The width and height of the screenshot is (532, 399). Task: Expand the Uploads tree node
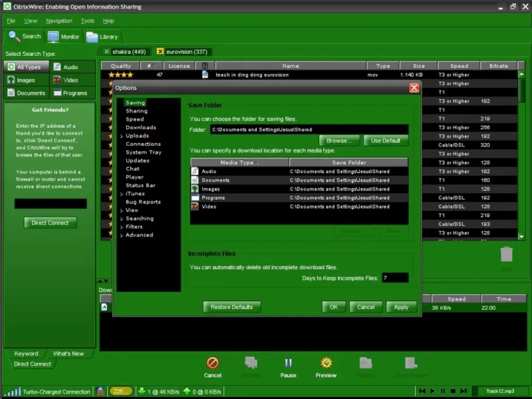[x=122, y=136]
